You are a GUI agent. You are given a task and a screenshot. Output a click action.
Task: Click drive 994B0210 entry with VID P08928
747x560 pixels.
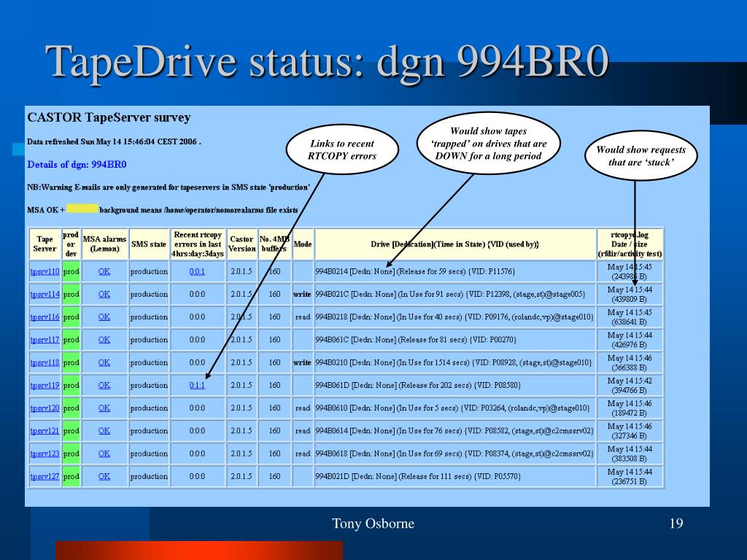(454, 362)
